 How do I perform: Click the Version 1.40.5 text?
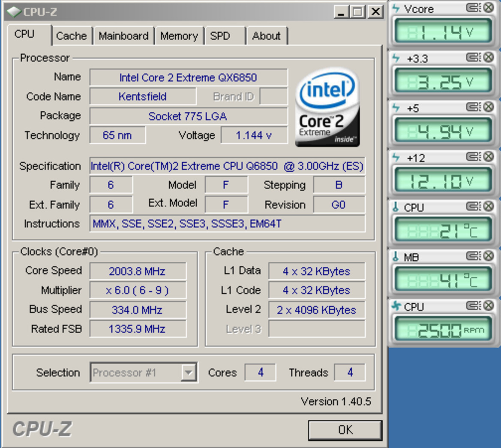336,401
